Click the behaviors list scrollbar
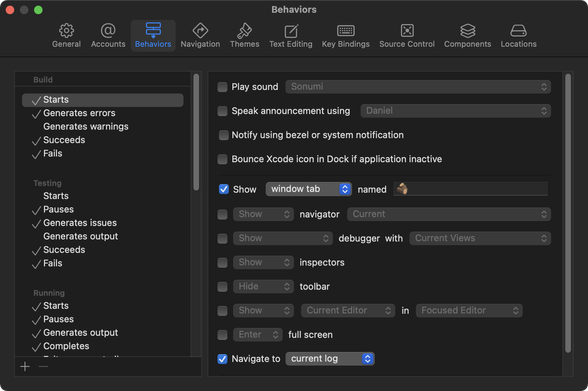Image resolution: width=588 pixels, height=391 pixels. (x=196, y=132)
